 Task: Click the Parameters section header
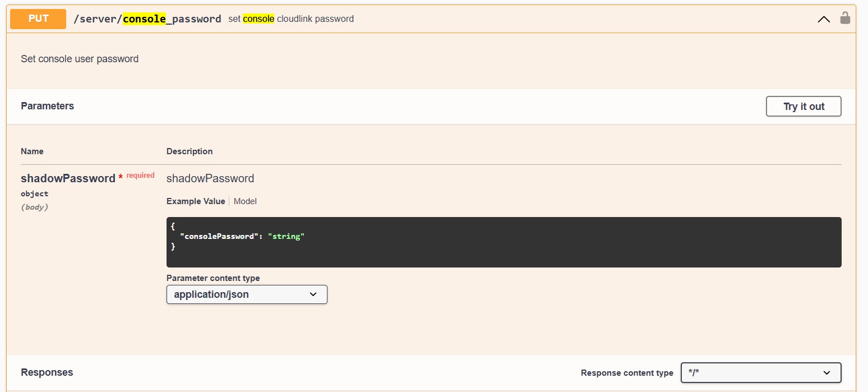click(x=48, y=106)
